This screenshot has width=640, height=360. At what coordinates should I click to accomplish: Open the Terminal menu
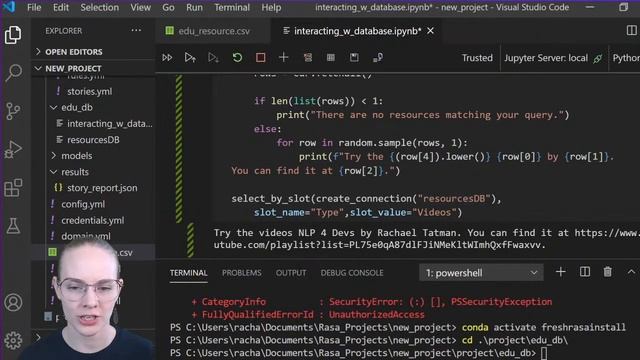(232, 7)
